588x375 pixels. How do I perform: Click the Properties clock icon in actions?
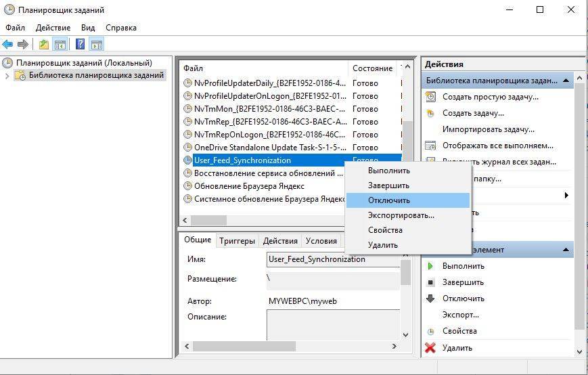tap(430, 332)
